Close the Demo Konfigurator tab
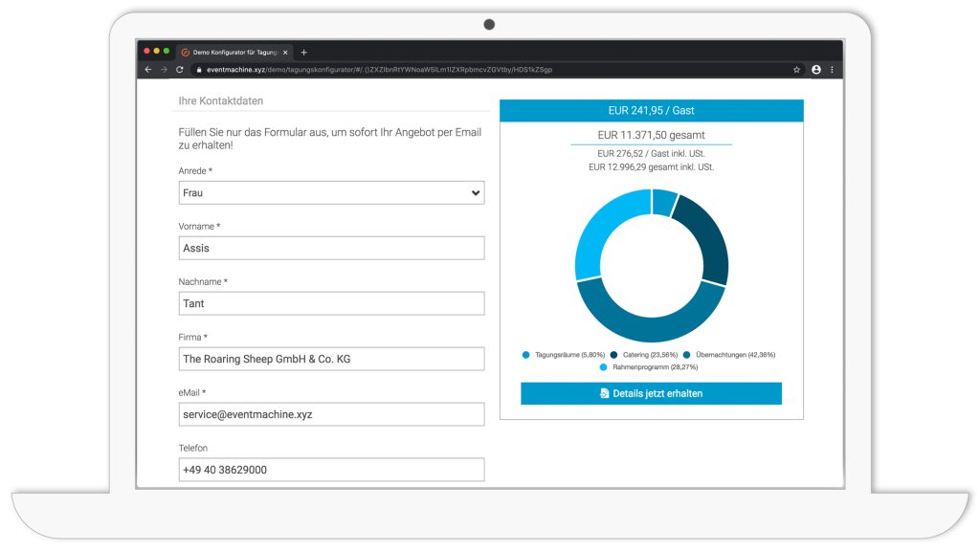 [x=285, y=53]
